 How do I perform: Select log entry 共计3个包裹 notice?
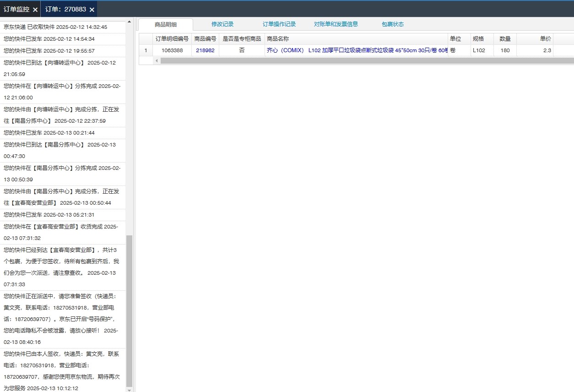(x=63, y=267)
